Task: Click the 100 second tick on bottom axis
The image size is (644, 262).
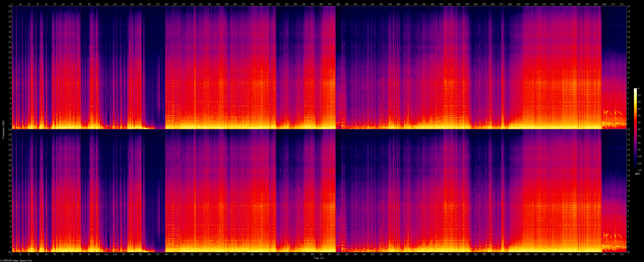Action: click(98, 254)
